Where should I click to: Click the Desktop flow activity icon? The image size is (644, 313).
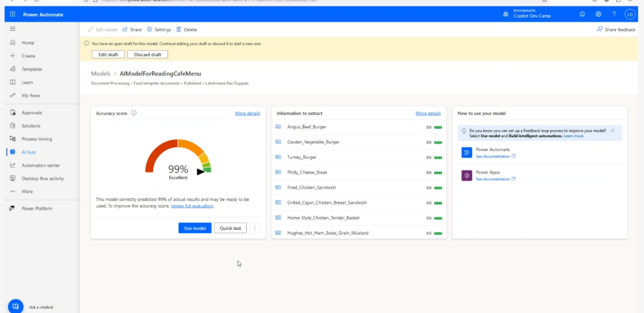[13, 178]
